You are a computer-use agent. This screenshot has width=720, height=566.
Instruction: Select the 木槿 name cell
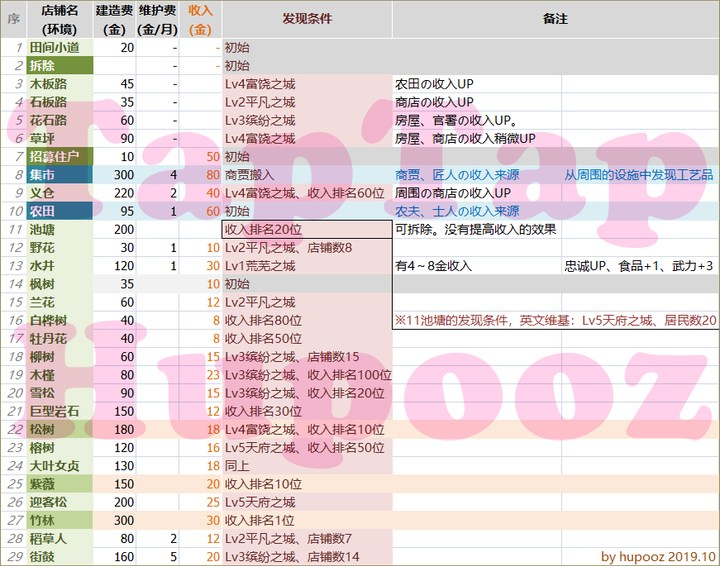coord(60,375)
